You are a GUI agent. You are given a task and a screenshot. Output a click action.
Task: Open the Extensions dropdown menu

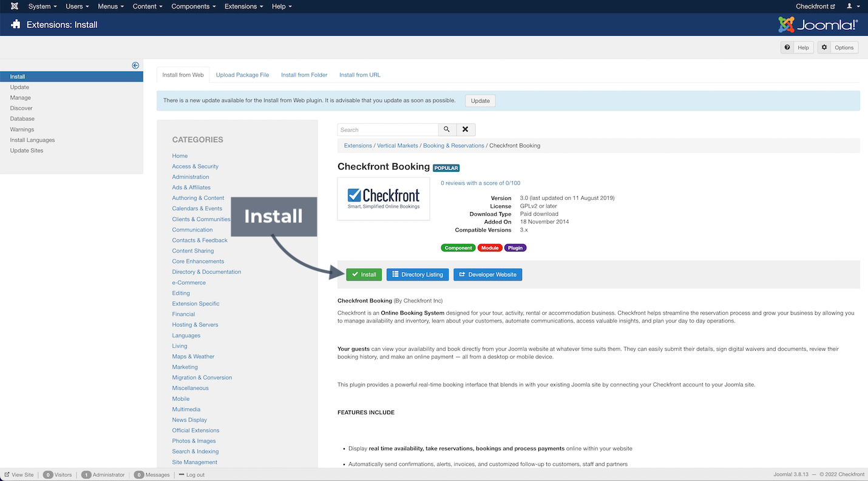[243, 6]
